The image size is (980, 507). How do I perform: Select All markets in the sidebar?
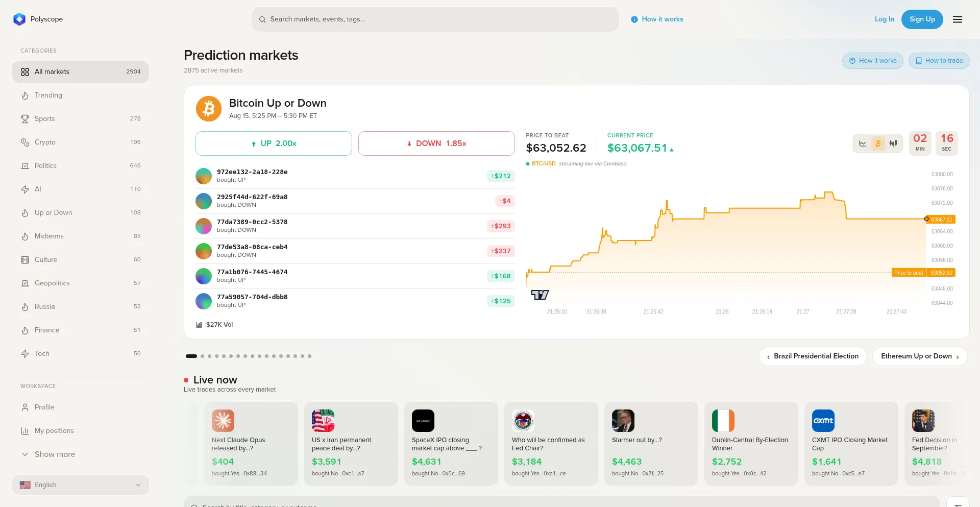click(81, 72)
